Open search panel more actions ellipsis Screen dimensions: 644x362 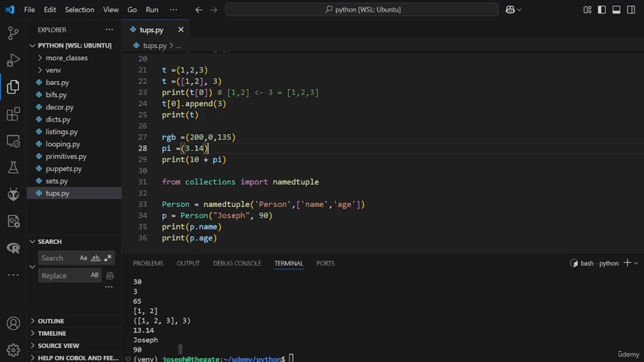109,287
